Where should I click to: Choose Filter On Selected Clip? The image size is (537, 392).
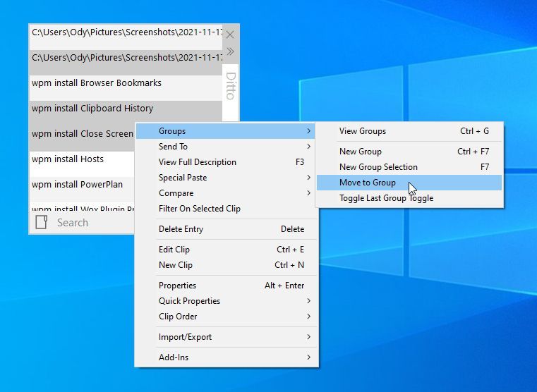click(x=226, y=209)
